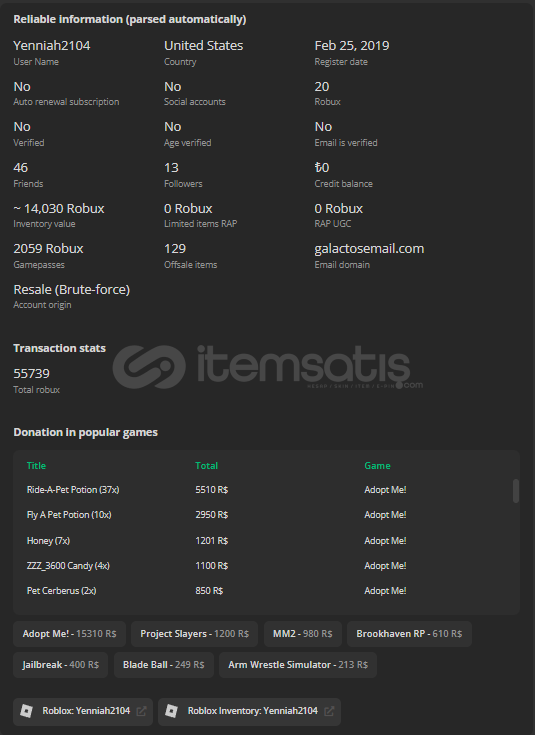Image resolution: width=535 pixels, height=735 pixels.
Task: Click the Game column header
Action: pos(377,465)
